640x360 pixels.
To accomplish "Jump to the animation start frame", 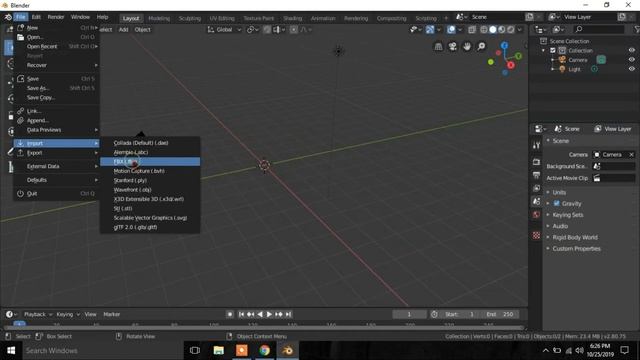I will 241,314.
